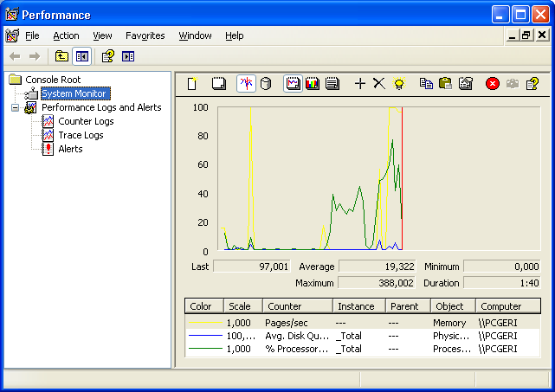The image size is (555, 392).
Task: Click the Scale column header
Action: point(243,306)
